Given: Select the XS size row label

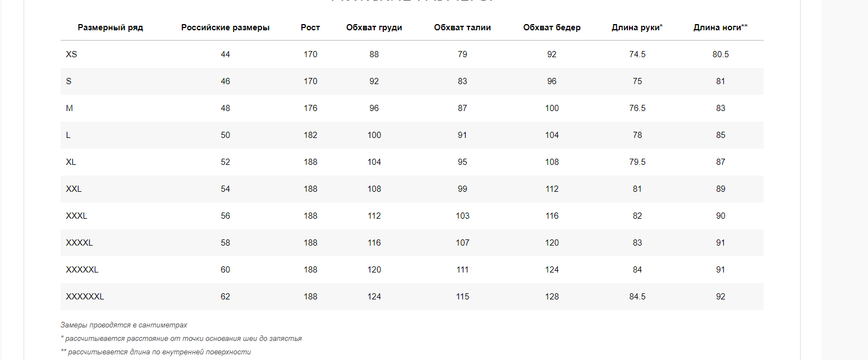Looking at the screenshot, I should point(71,54).
